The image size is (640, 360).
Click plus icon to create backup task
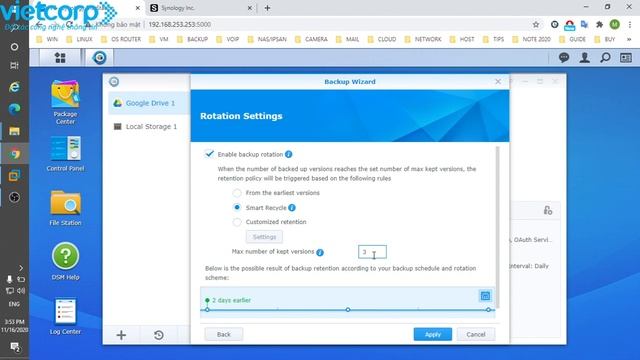pos(121,335)
